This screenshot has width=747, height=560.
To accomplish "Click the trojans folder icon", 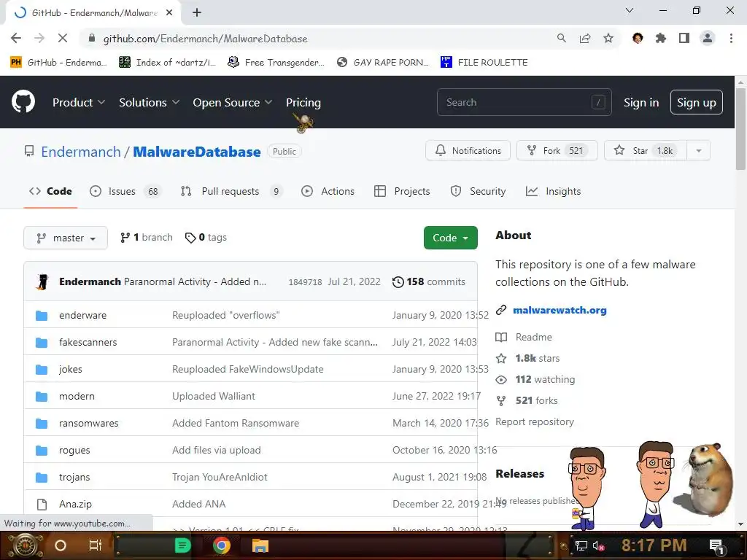I will [x=42, y=477].
